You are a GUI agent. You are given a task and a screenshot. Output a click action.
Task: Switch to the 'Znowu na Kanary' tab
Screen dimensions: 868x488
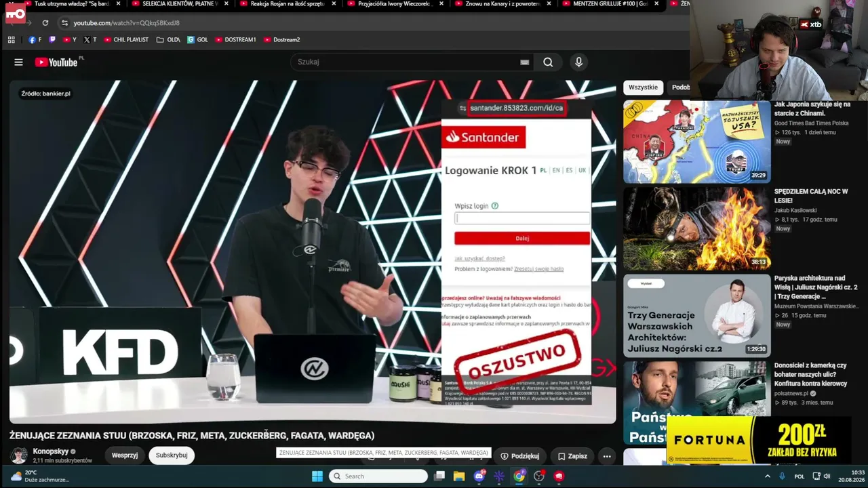tap(498, 4)
